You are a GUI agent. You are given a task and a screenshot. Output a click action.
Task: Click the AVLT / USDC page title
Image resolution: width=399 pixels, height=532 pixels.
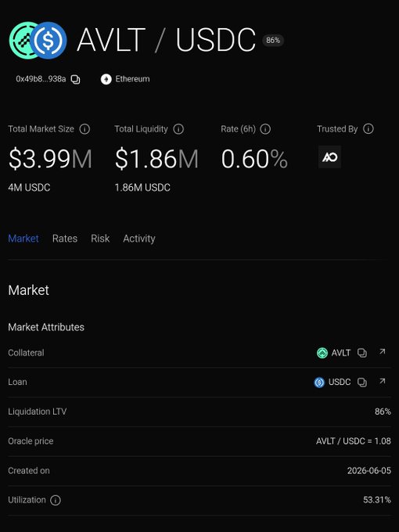[x=166, y=40]
